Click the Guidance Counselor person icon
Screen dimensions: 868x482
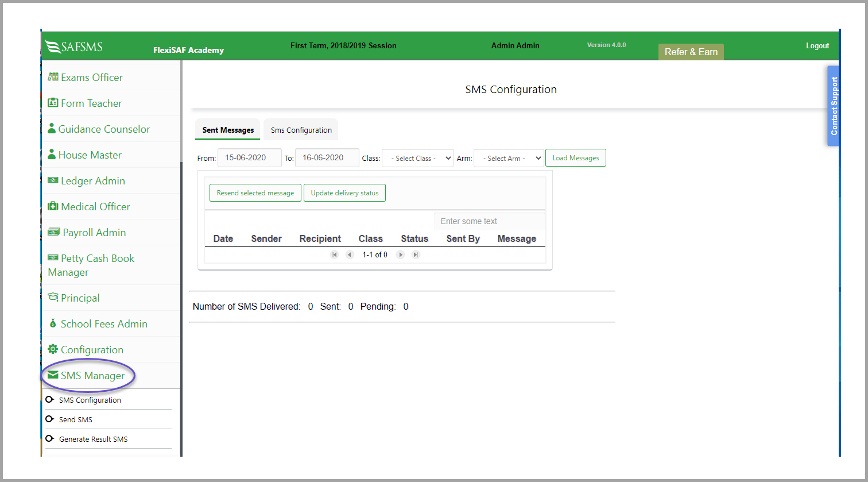[x=52, y=129]
